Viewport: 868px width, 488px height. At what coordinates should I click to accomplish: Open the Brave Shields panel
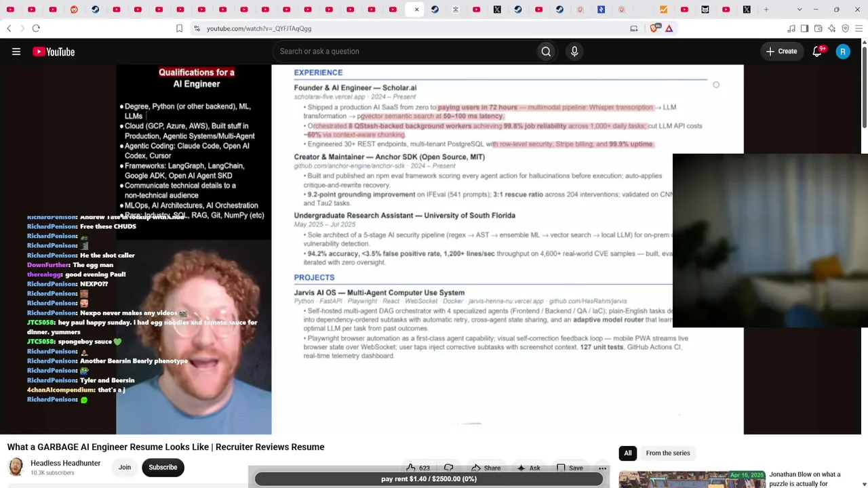coord(654,28)
